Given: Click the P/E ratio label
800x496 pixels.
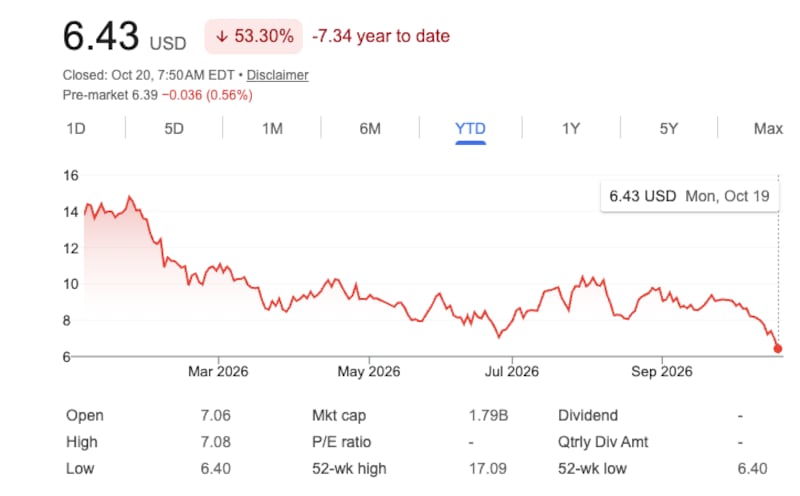Looking at the screenshot, I should [x=341, y=442].
